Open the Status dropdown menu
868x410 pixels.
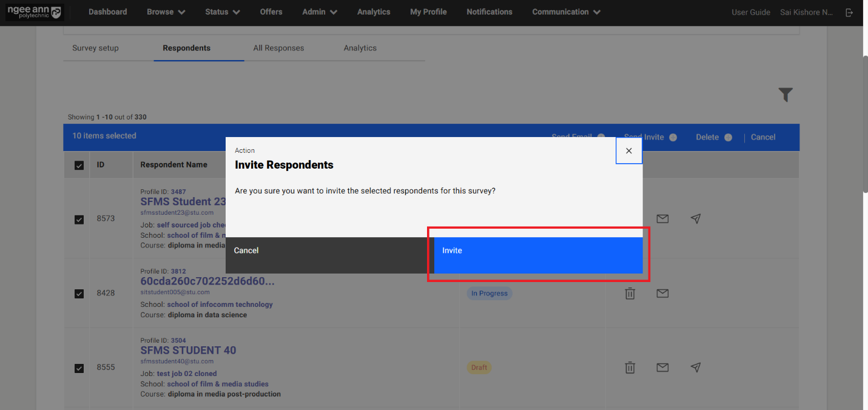point(222,12)
